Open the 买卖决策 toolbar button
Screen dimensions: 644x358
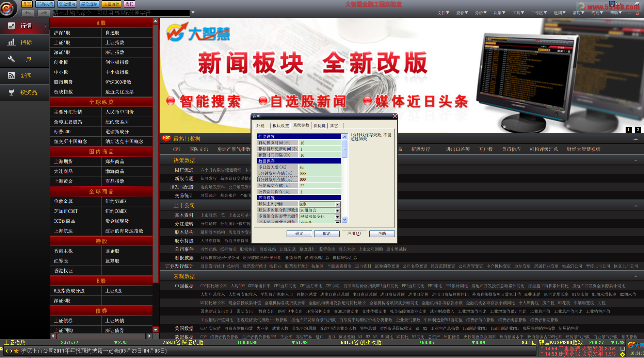[x=45, y=4]
